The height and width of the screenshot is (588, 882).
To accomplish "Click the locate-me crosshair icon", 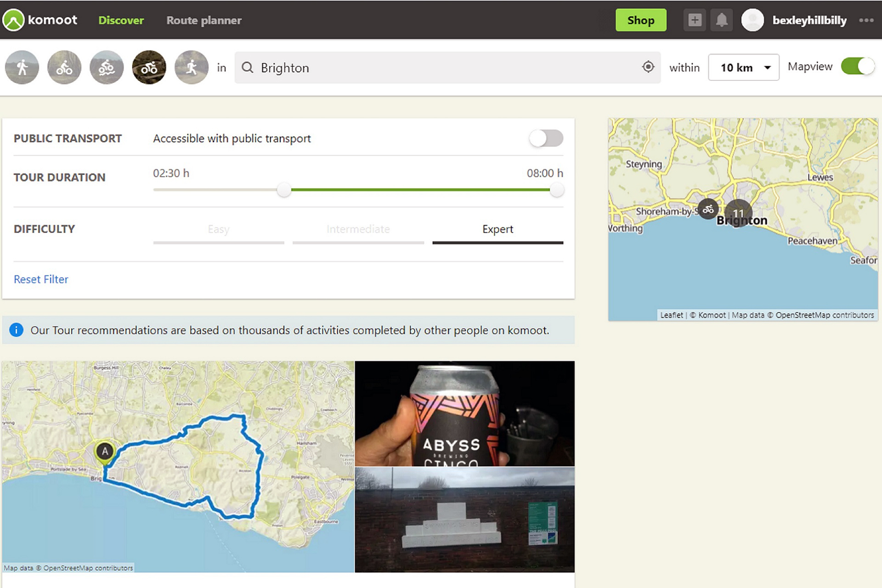I will (x=648, y=67).
